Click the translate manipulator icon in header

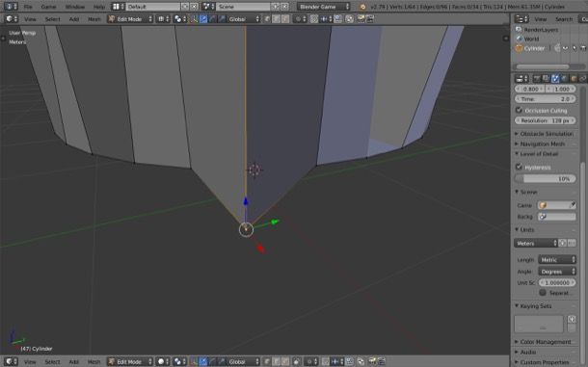point(202,18)
